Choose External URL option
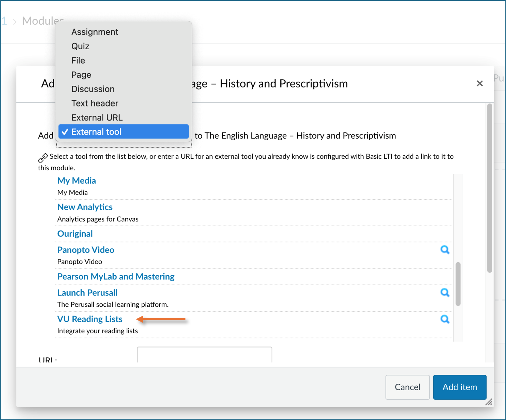This screenshot has height=420, width=506. [124, 117]
